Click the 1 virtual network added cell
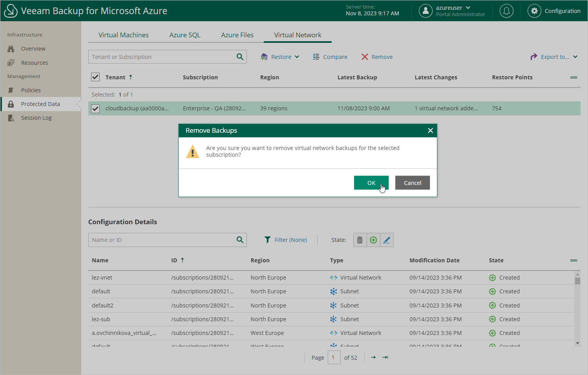This screenshot has height=375, width=588. pos(446,108)
